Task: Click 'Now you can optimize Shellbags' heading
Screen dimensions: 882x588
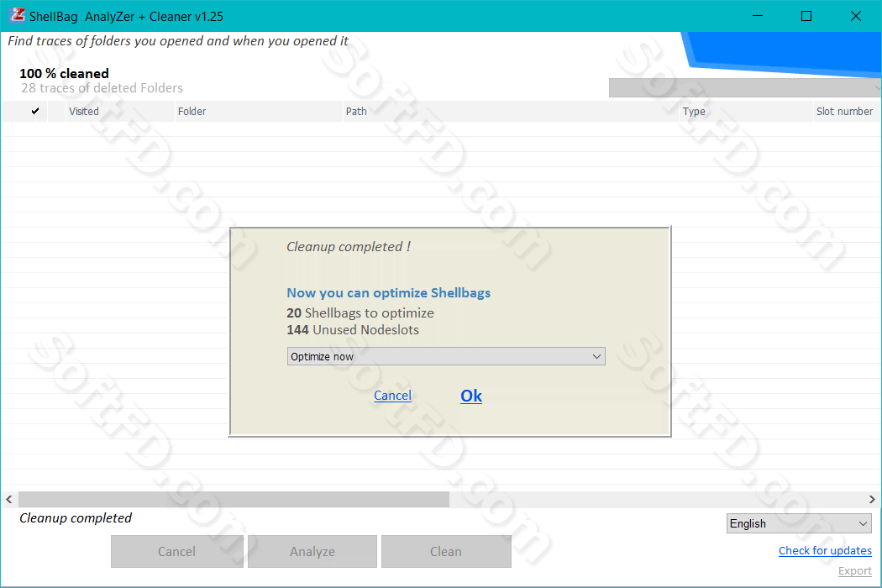Action: tap(388, 292)
